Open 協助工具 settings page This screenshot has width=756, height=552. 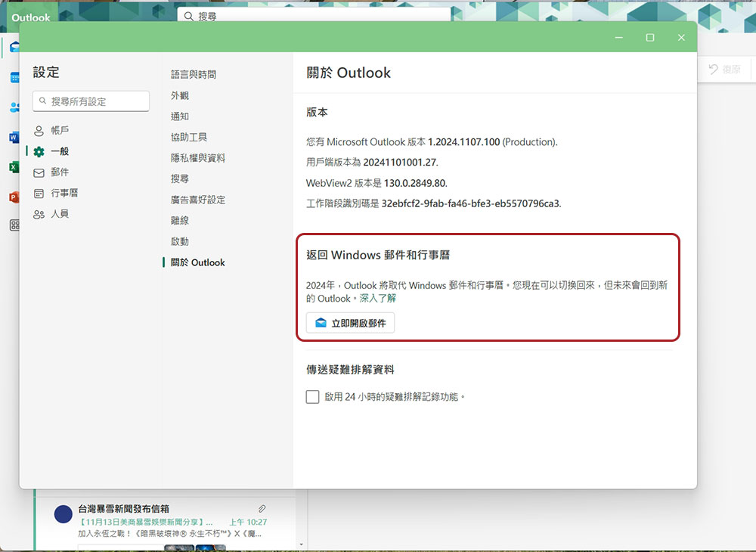pyautogui.click(x=189, y=137)
